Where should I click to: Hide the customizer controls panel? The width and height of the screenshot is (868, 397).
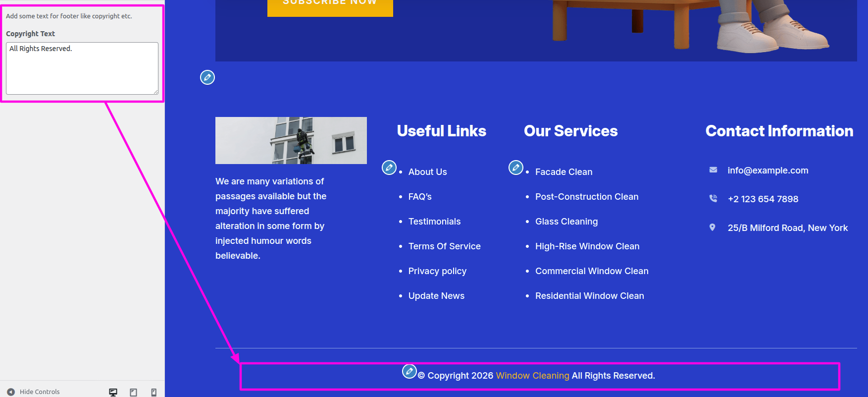pos(34,392)
